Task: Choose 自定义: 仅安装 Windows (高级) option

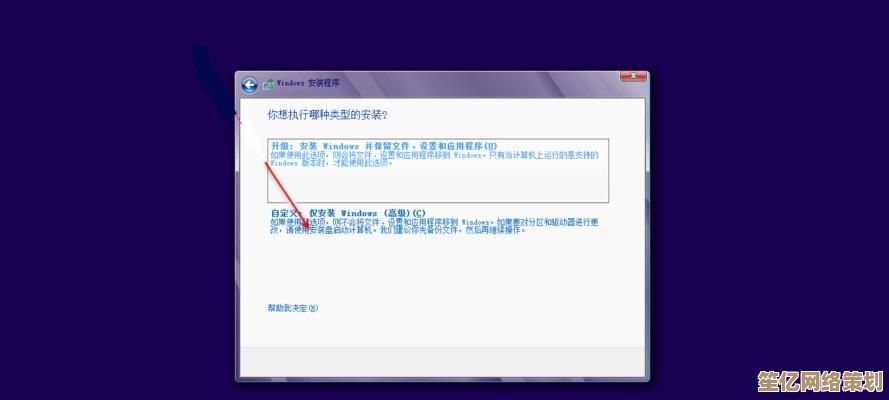Action: point(434,222)
